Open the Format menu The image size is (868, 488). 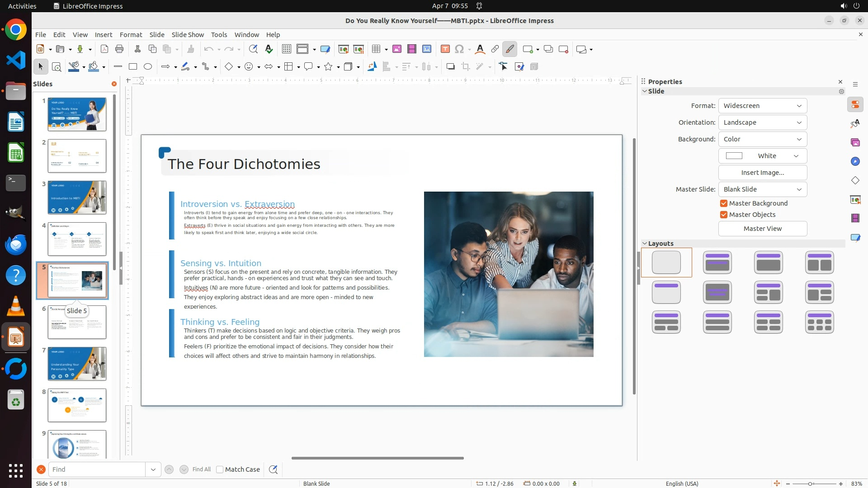(131, 35)
